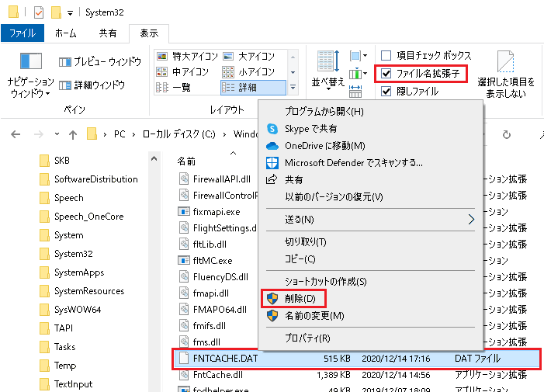Expand the 送る(N) submenu
This screenshot has height=392, width=544.
coord(370,220)
